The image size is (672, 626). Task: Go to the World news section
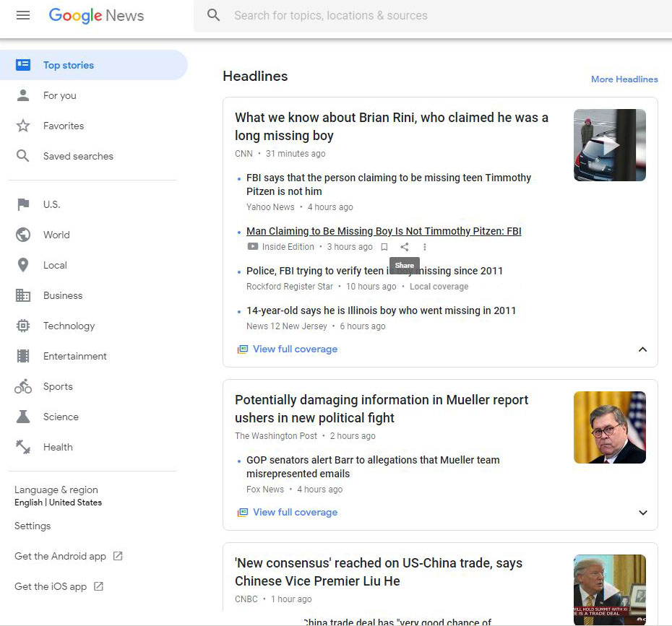[x=56, y=235]
